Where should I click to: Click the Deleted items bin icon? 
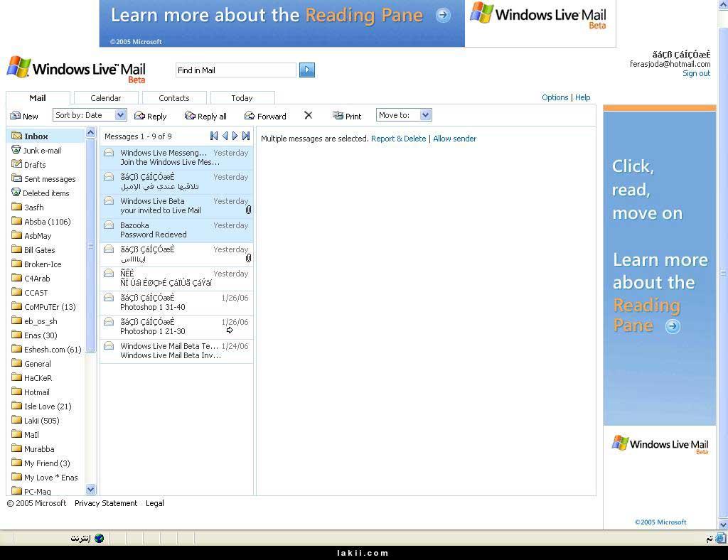tap(16, 193)
